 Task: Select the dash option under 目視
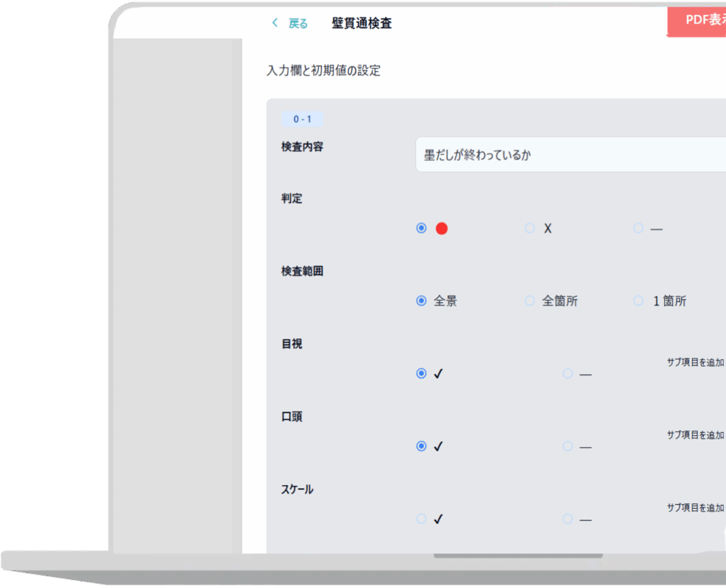(x=567, y=373)
